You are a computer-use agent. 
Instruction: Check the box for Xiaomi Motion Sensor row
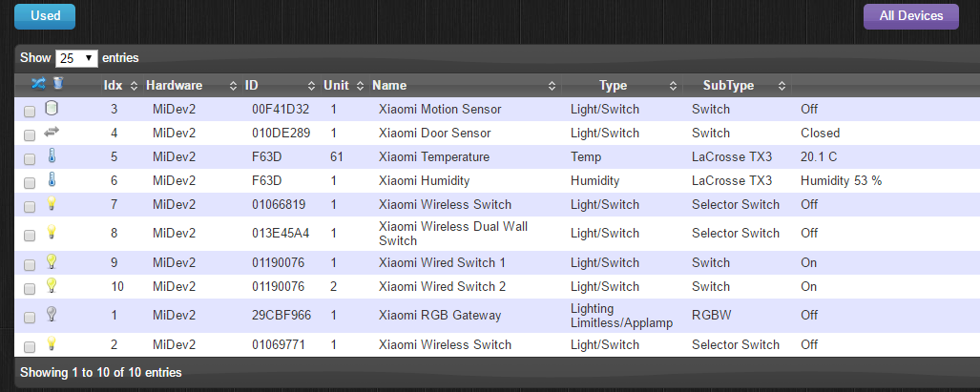click(x=30, y=111)
